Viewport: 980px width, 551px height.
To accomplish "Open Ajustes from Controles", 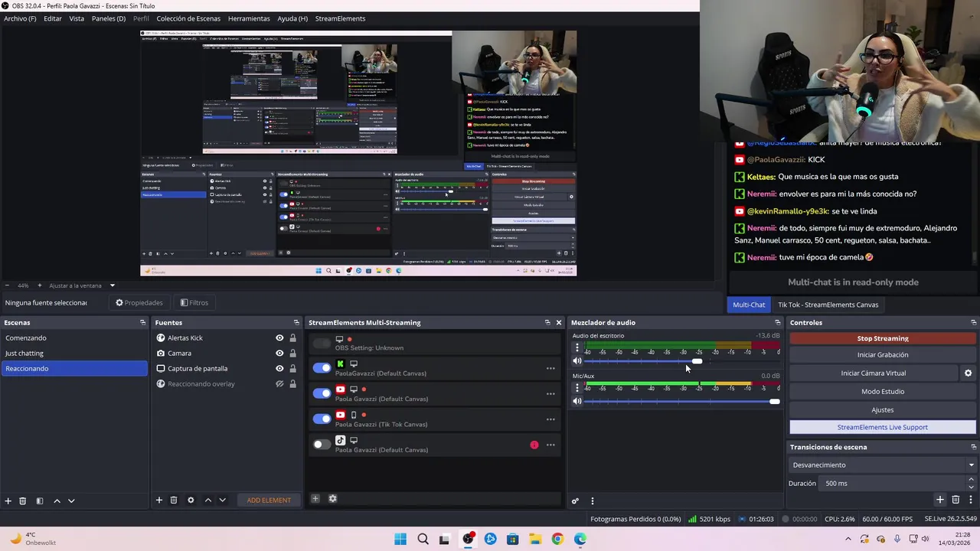I will point(883,410).
